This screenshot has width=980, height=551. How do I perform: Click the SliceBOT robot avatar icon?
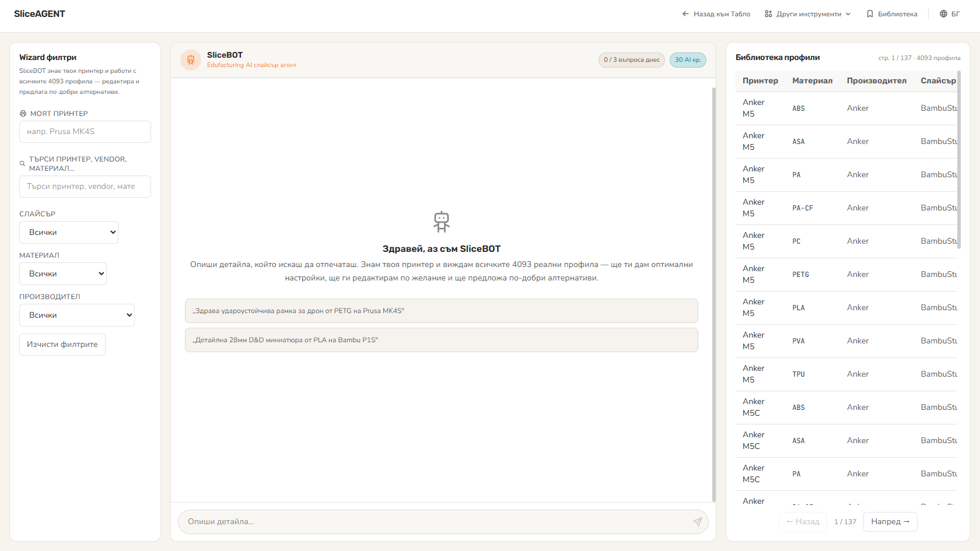coord(191,60)
